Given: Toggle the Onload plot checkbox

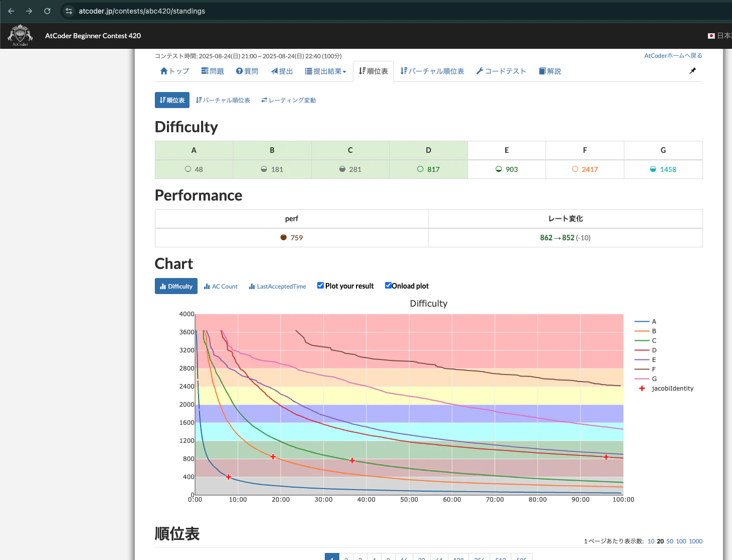Looking at the screenshot, I should pos(388,286).
